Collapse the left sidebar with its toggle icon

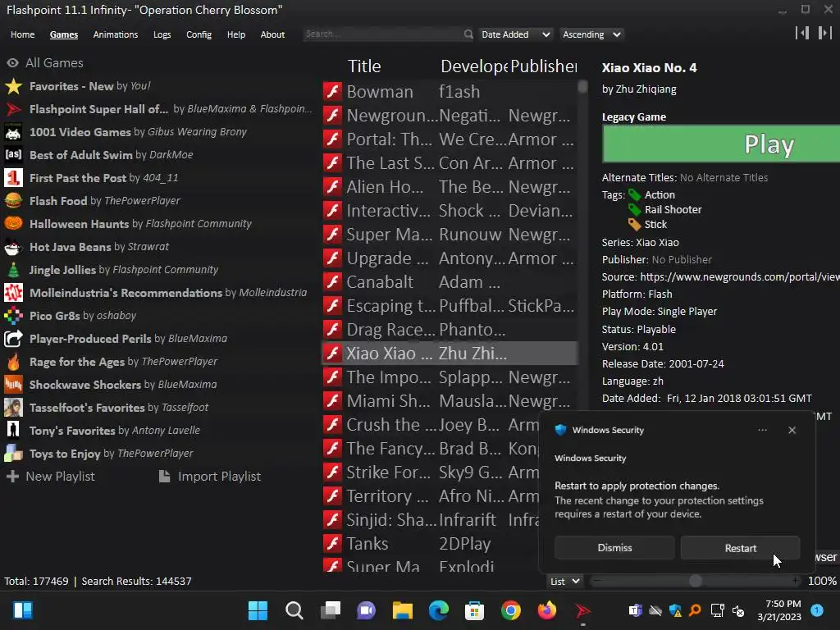tap(802, 33)
